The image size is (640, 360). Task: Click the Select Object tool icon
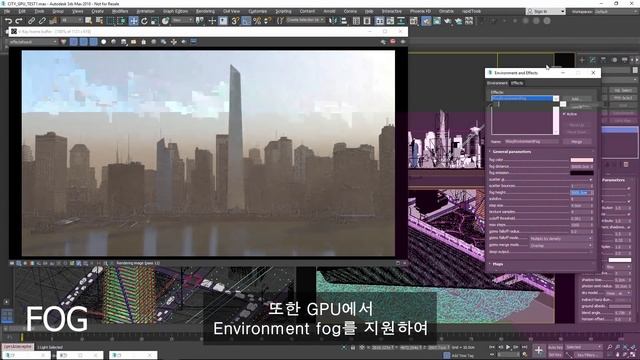pyautogui.click(x=89, y=21)
